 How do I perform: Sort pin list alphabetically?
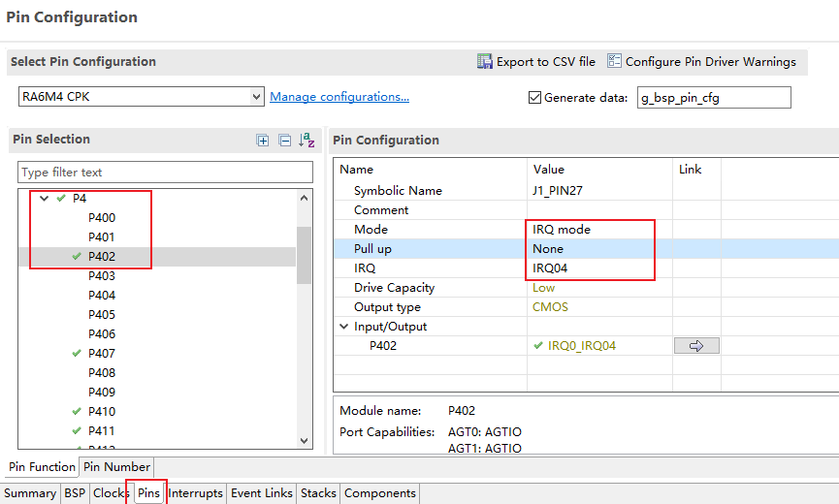point(307,141)
